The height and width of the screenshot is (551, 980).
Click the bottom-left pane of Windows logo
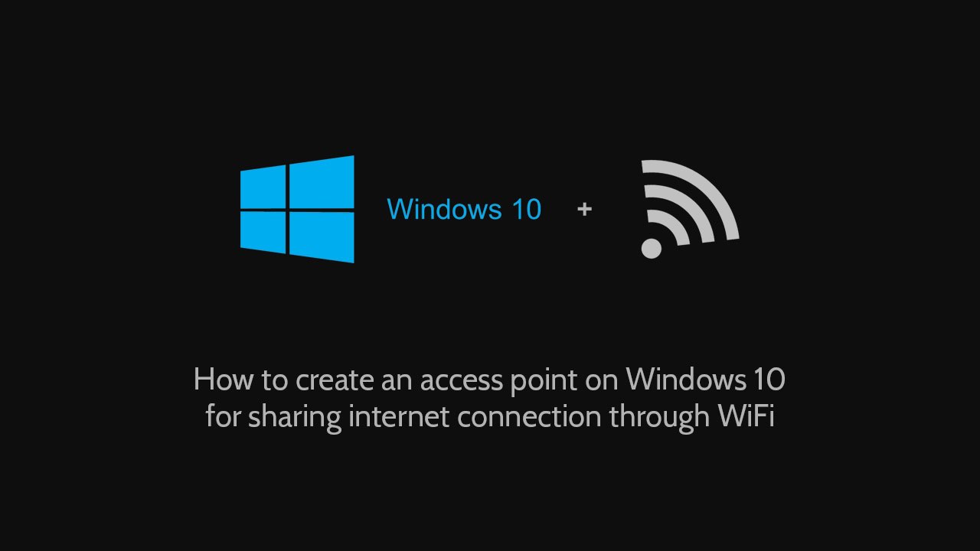click(x=263, y=231)
